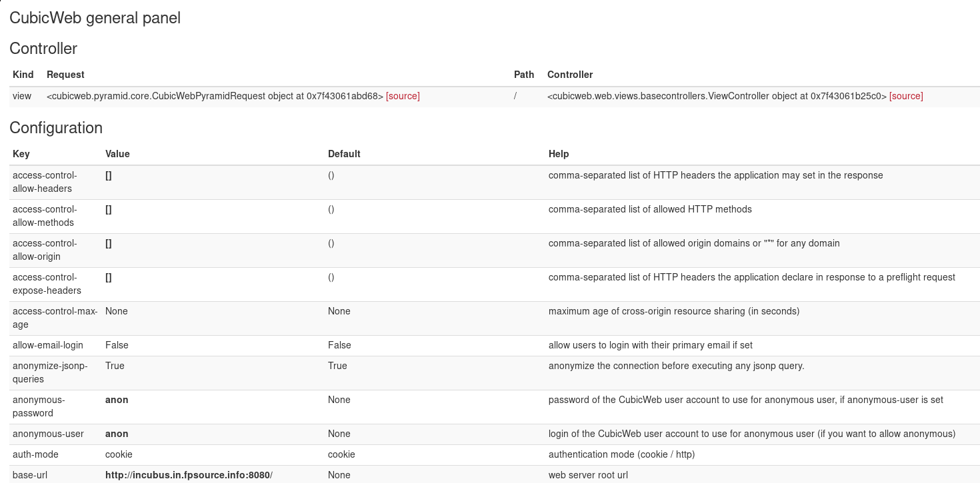Click the 'CubicWeb general panel' heading
Viewport: 980px width, 483px height.
(x=95, y=18)
